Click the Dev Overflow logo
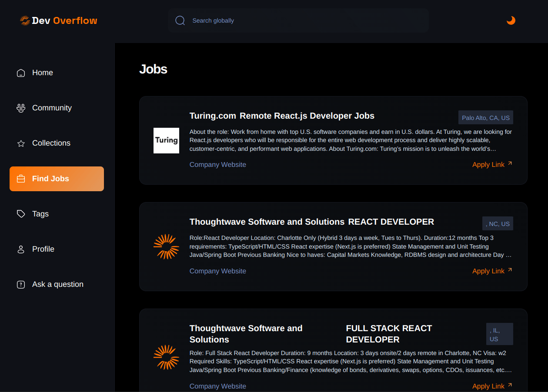Screen dimensions: 548x392 (x=59, y=20)
